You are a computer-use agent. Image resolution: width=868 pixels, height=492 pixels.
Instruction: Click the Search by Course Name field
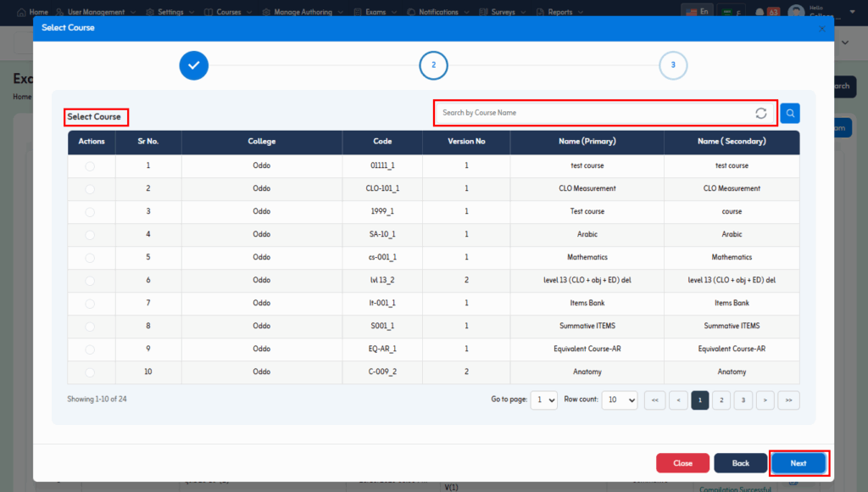(x=593, y=113)
